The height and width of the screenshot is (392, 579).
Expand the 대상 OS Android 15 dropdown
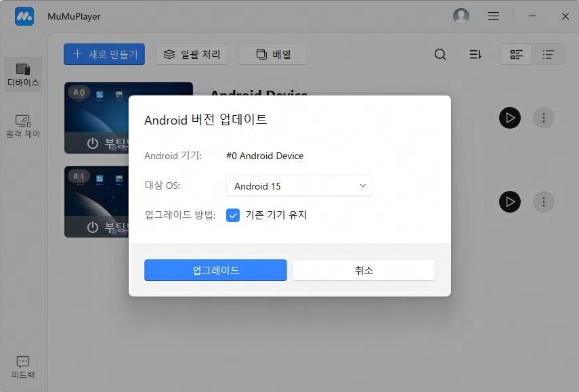pos(299,186)
